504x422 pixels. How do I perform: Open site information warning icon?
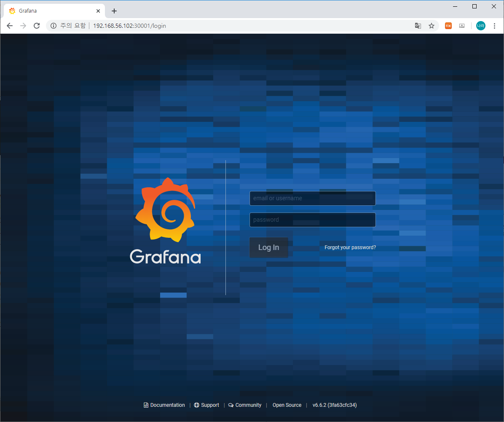54,26
